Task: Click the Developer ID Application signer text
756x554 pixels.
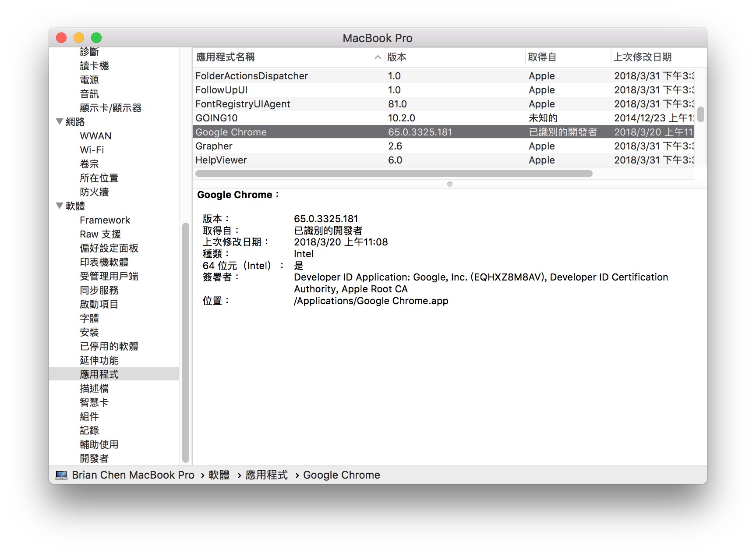Action: (481, 283)
